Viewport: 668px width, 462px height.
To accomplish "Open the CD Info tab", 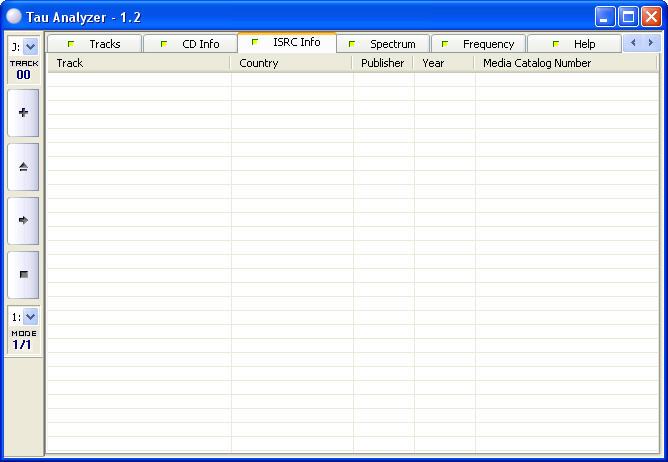I will point(190,44).
